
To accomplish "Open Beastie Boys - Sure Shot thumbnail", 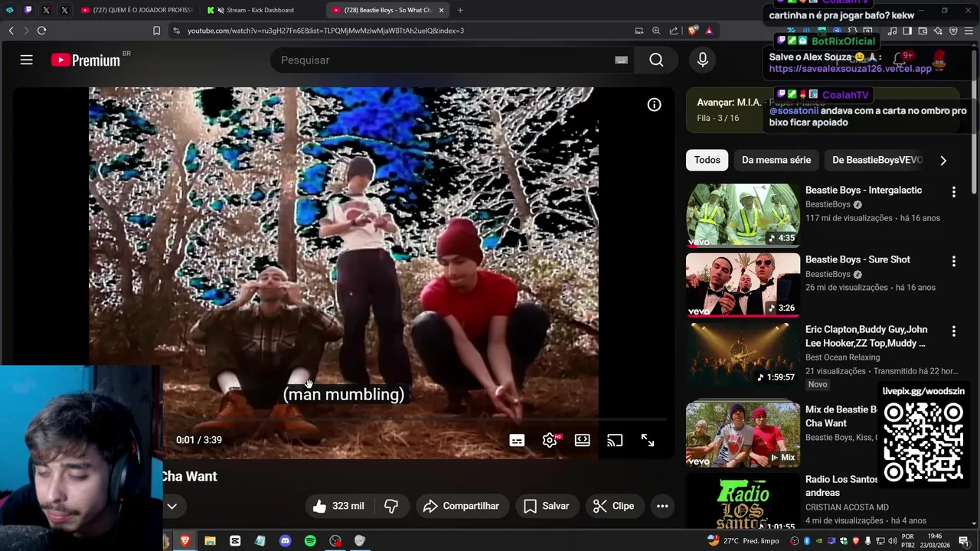I will 743,285.
